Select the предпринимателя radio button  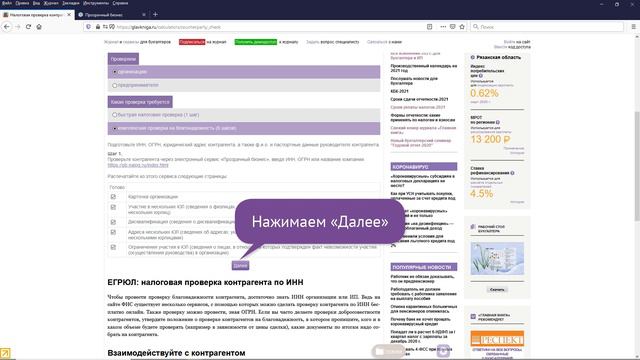click(x=115, y=85)
